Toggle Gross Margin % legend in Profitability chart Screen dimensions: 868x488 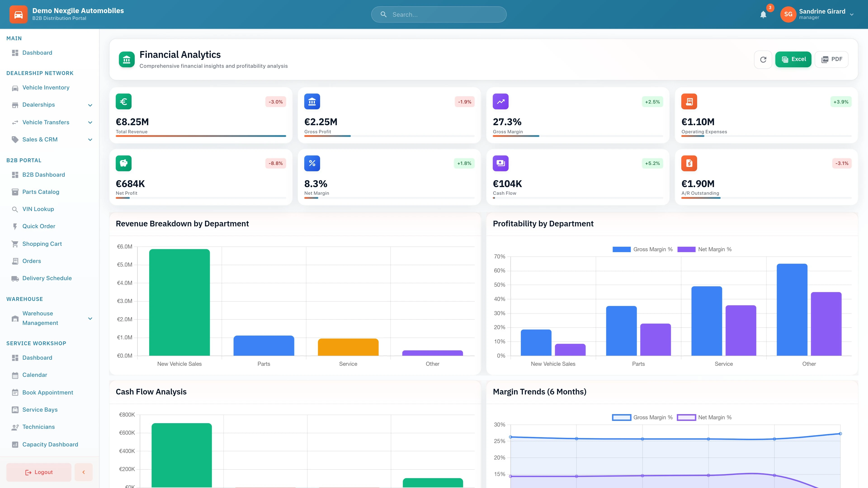coord(642,249)
